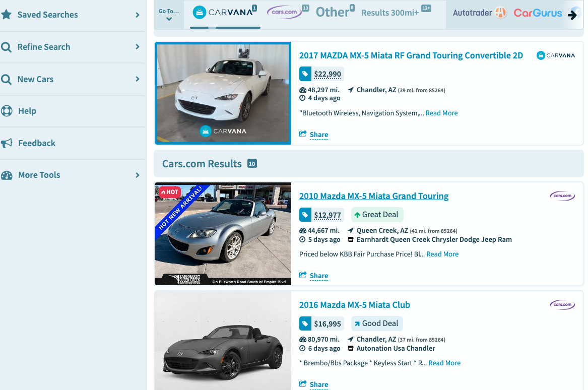Click the Great Deal up-arrow icon
Viewport: 588px width, 390px height.
[357, 215]
